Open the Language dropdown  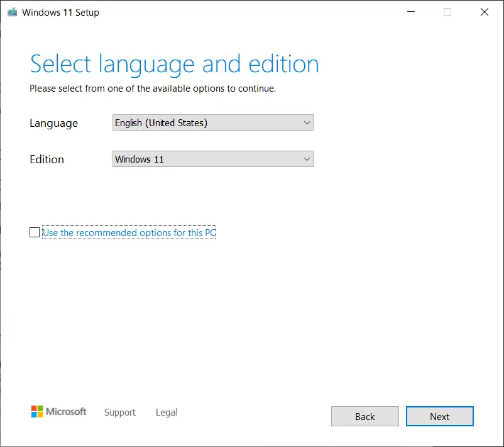coord(213,122)
